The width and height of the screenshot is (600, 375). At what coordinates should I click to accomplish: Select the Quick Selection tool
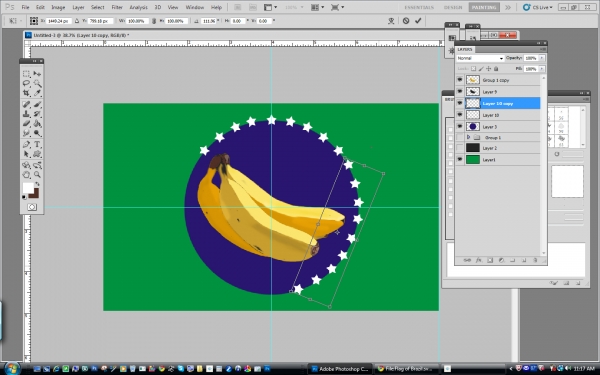37,83
